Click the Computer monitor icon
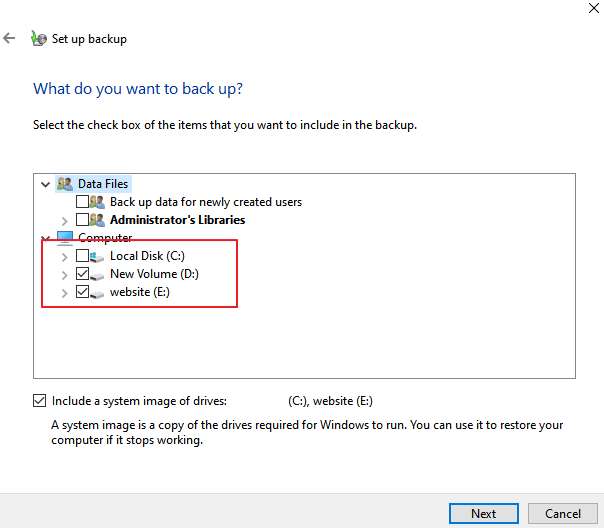 (65, 238)
